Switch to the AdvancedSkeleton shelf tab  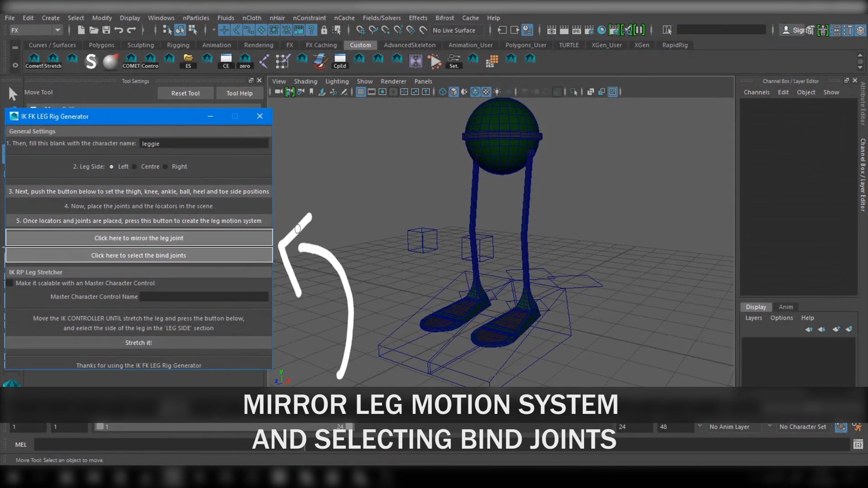click(x=409, y=45)
